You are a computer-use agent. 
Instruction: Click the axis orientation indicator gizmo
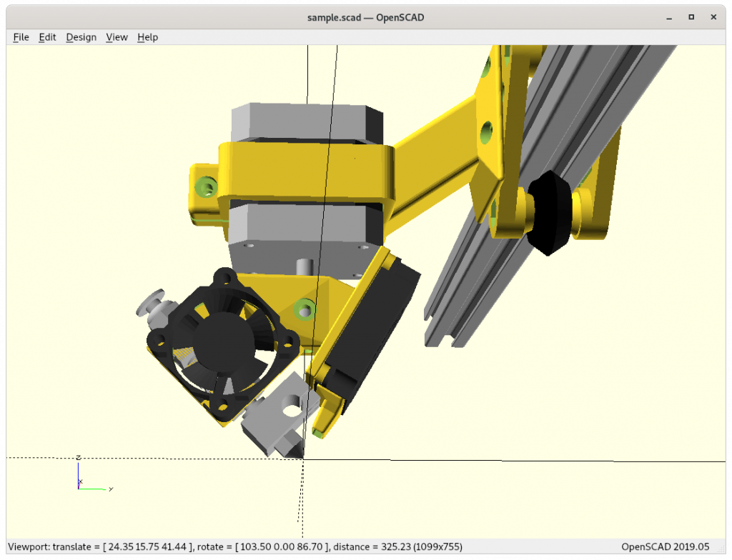[94, 474]
